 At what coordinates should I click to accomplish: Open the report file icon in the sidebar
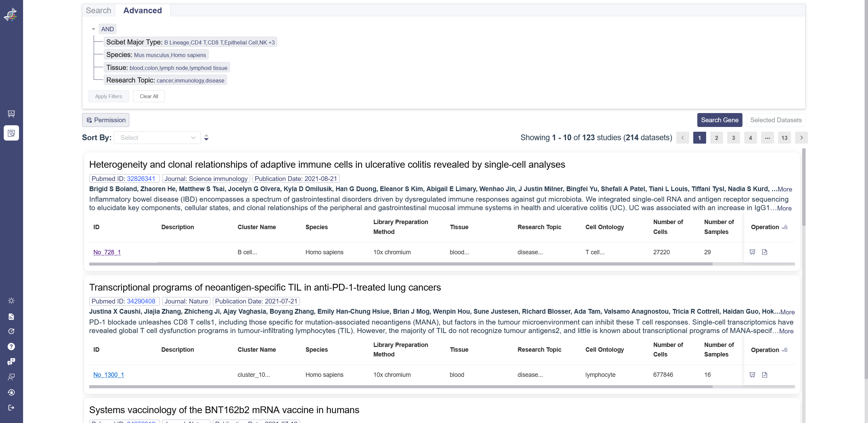[x=11, y=316]
